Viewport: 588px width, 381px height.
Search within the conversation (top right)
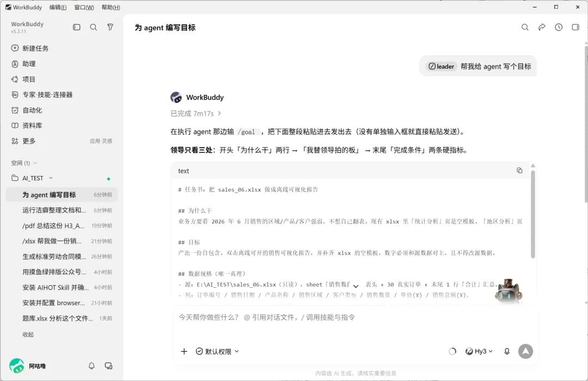(525, 27)
